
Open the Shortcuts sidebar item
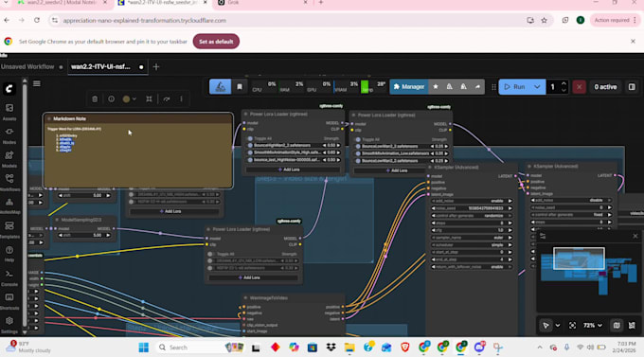click(x=9, y=301)
